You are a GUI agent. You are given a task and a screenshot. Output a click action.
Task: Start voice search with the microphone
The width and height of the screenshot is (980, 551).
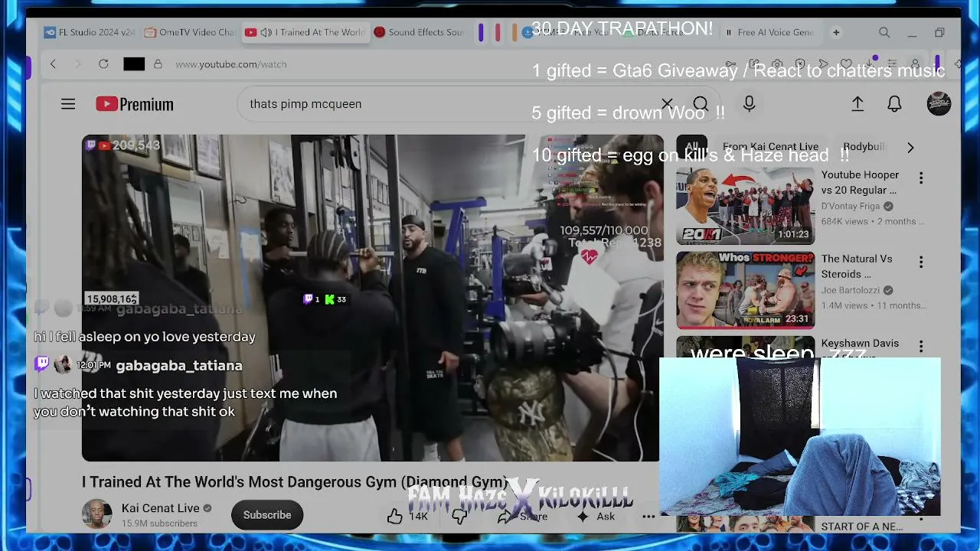coord(749,104)
